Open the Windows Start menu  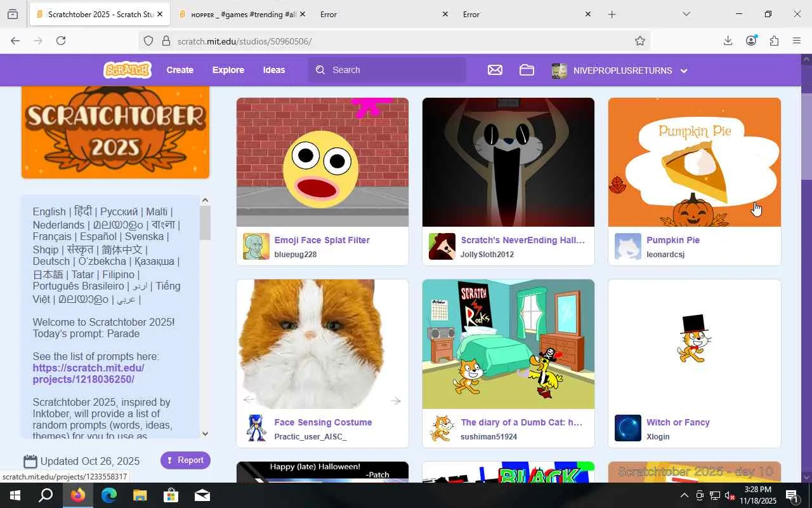point(15,495)
